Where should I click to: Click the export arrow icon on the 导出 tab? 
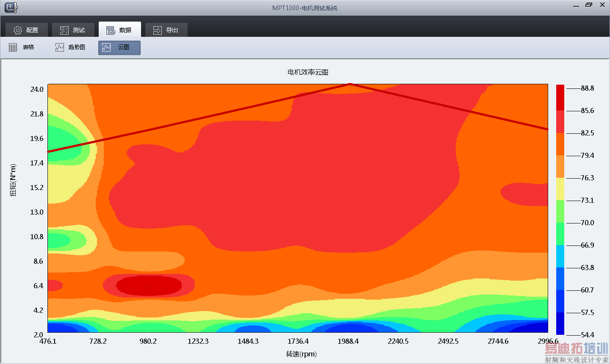coord(157,30)
